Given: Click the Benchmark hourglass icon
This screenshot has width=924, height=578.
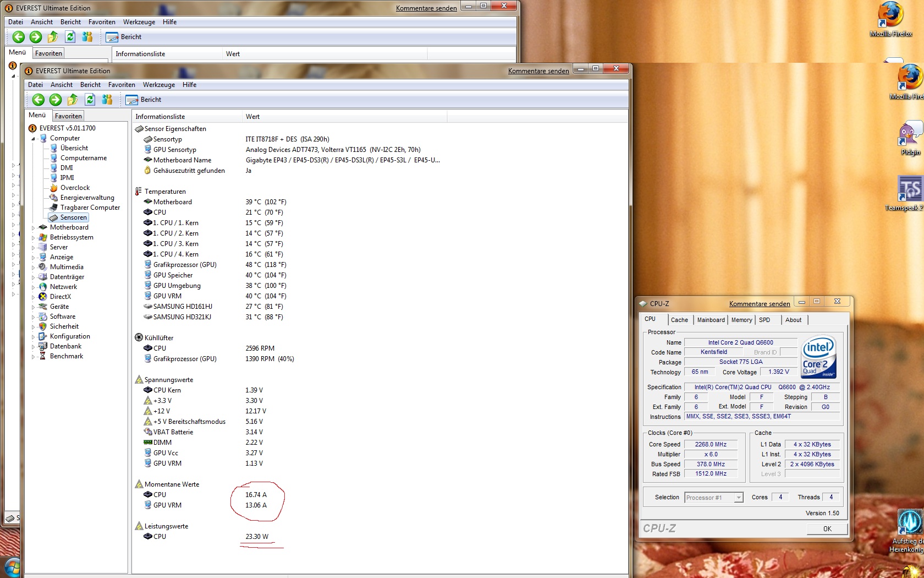Looking at the screenshot, I should click(43, 356).
